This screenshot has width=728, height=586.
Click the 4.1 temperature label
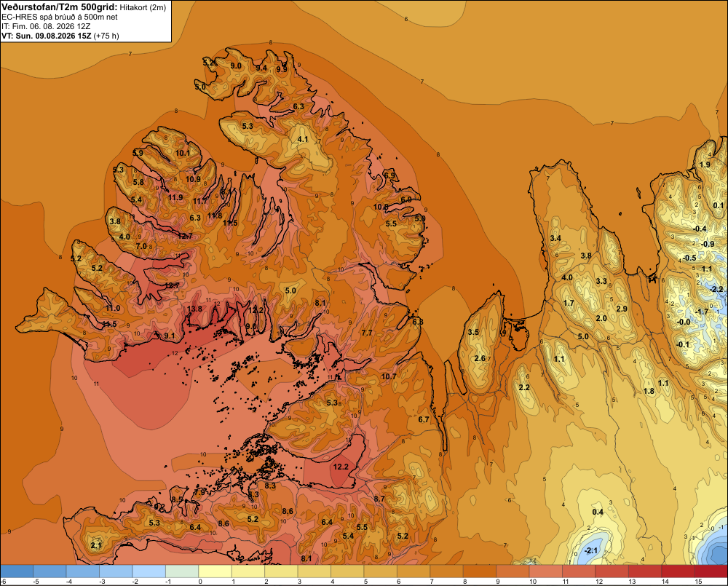pyautogui.click(x=303, y=139)
